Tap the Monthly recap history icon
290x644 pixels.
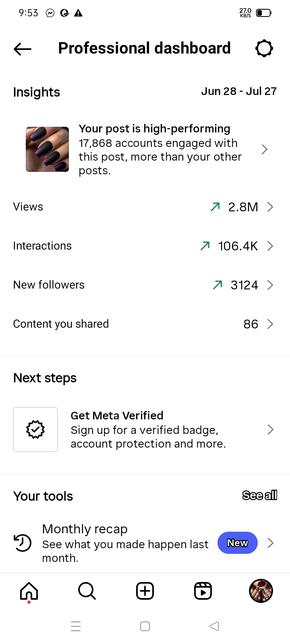click(x=23, y=543)
